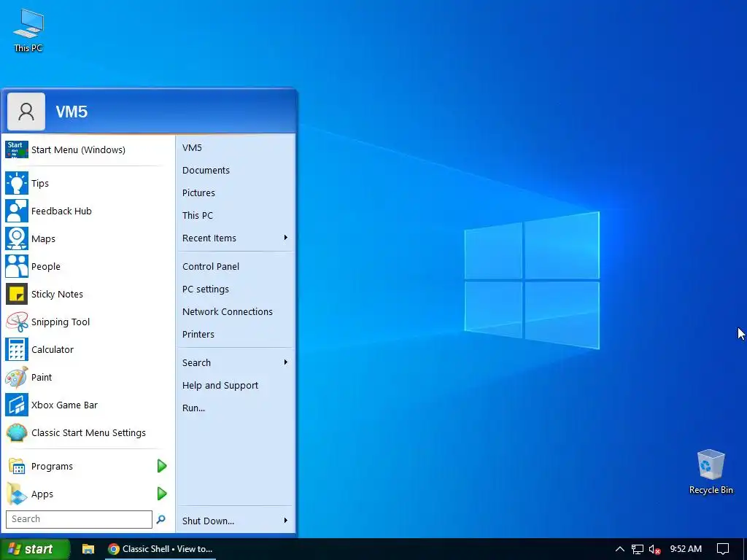Open the Tips lightbulb icon
This screenshot has height=560, width=747.
point(17,183)
